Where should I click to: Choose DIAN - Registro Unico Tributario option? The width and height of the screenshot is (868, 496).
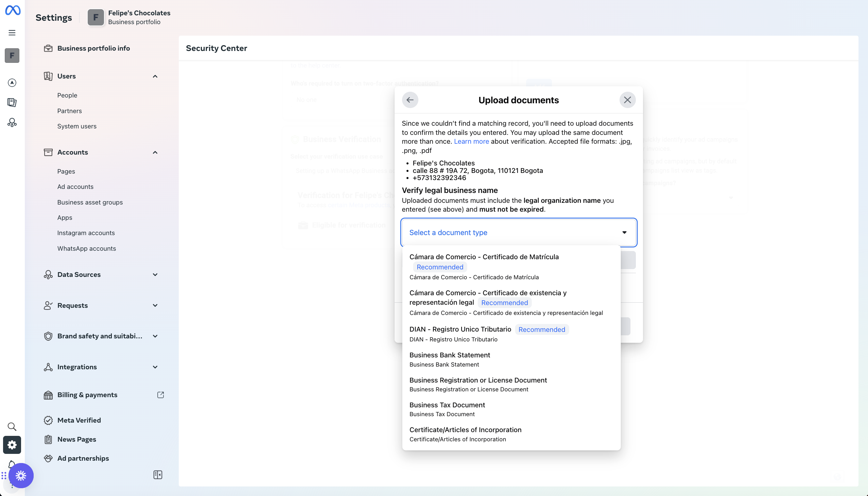coord(511,334)
